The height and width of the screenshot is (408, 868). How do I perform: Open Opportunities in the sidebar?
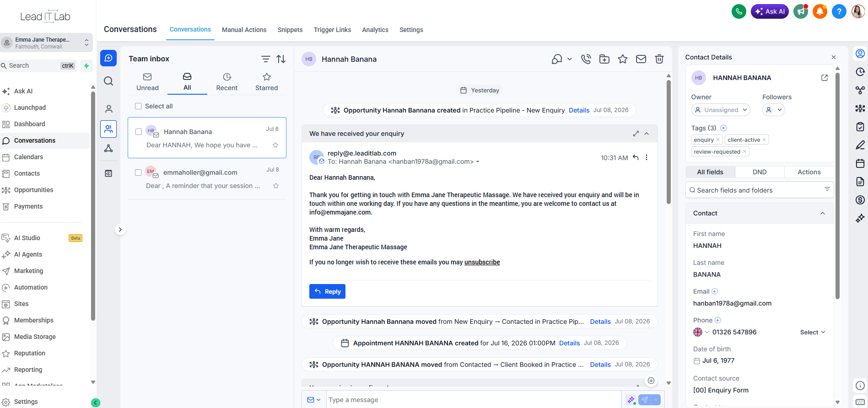33,190
